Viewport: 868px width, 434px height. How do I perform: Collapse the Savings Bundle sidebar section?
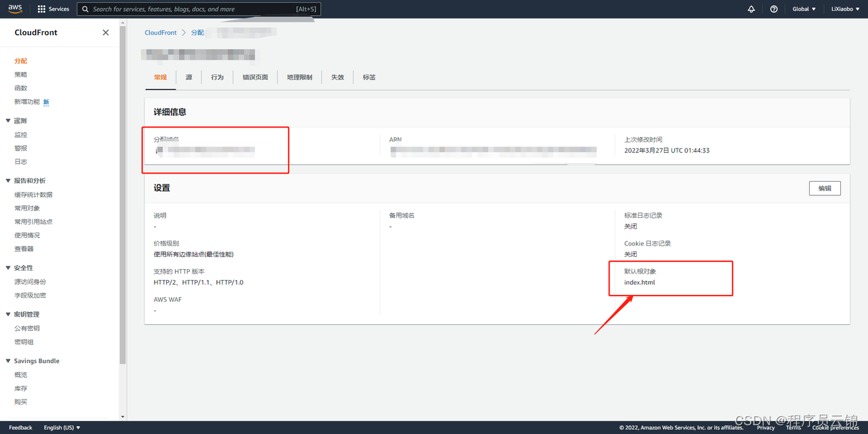click(8, 361)
